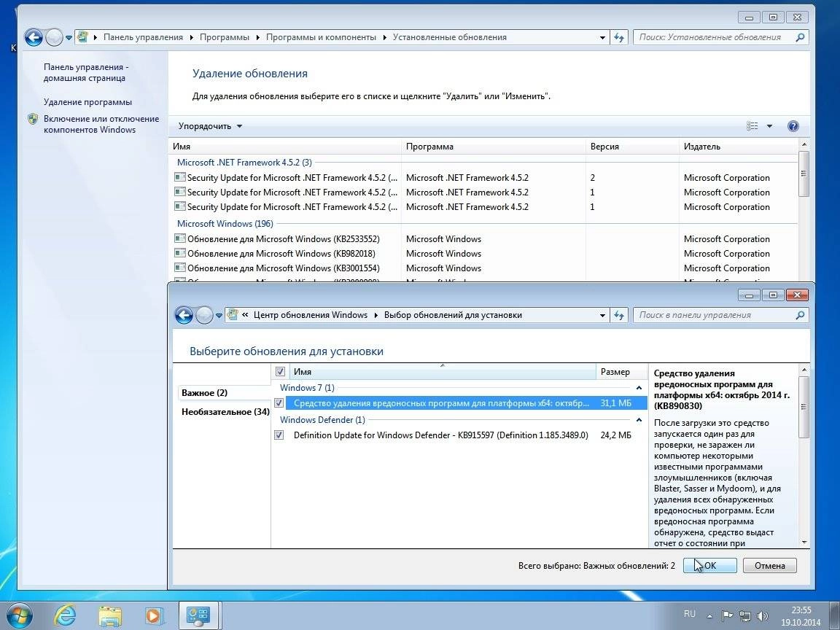Select the Необязательное (34) tab
840x630 pixels.
coord(225,412)
